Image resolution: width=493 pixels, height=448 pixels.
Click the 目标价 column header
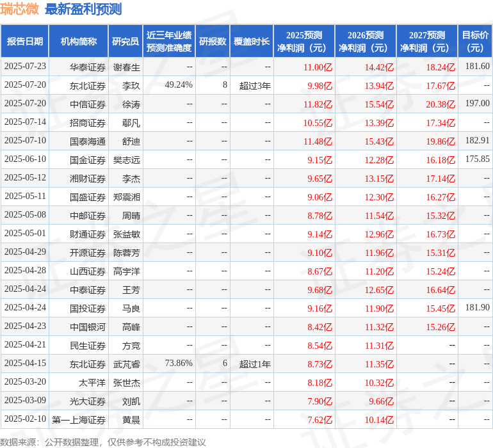pyautogui.click(x=475, y=41)
